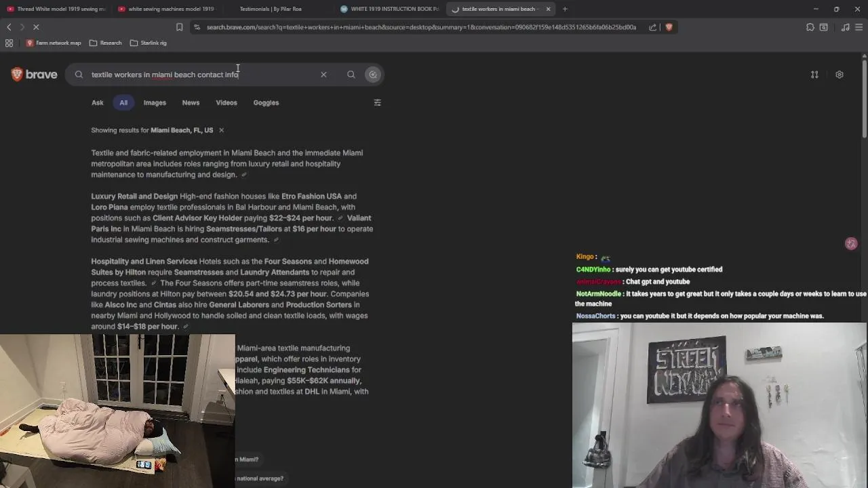Click the 'Loro Piana' text

(x=109, y=207)
